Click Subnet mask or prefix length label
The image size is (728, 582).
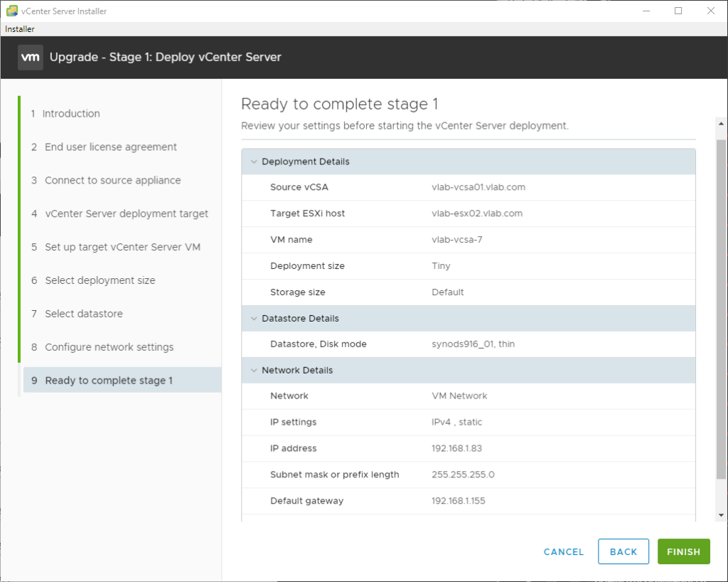coord(335,475)
